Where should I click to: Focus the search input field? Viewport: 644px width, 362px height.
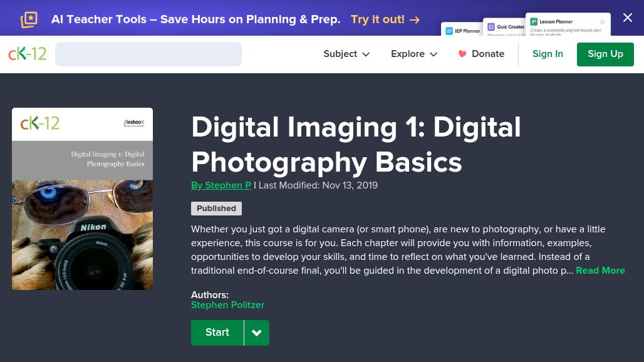[x=148, y=54]
